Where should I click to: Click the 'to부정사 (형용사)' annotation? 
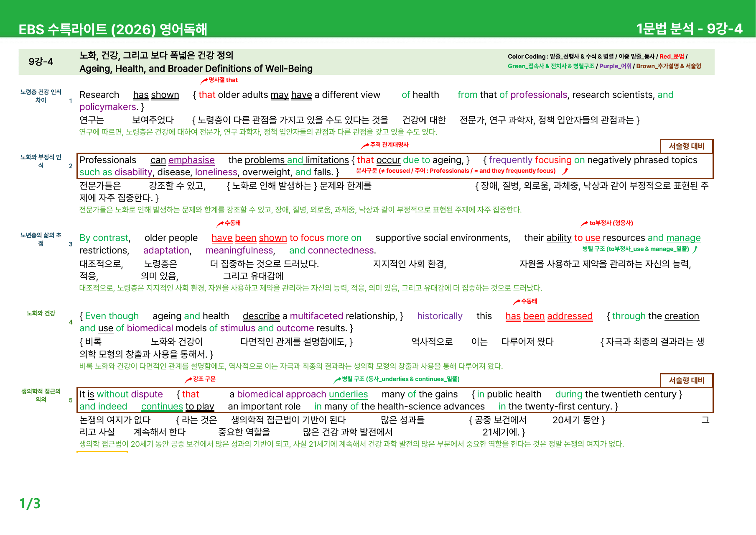tap(611, 223)
